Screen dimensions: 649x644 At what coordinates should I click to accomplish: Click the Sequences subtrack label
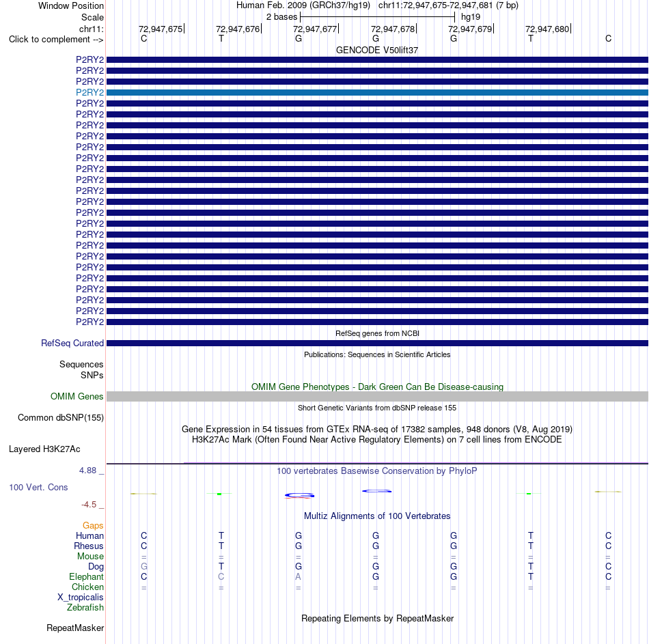[81, 364]
